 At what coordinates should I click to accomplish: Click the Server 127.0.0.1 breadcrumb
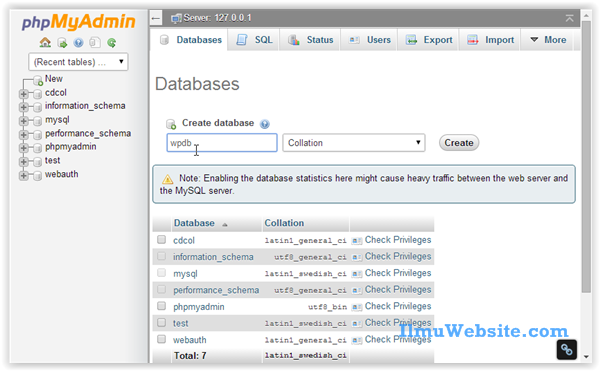pos(217,18)
